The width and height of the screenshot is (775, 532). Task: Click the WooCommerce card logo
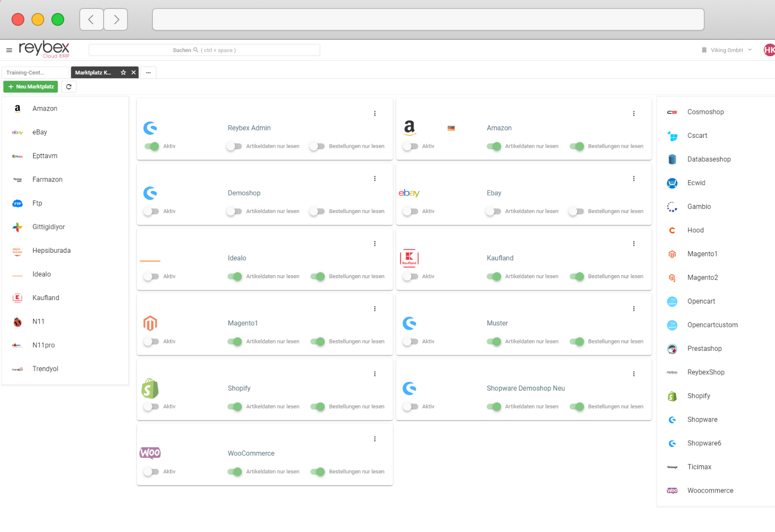pyautogui.click(x=150, y=453)
